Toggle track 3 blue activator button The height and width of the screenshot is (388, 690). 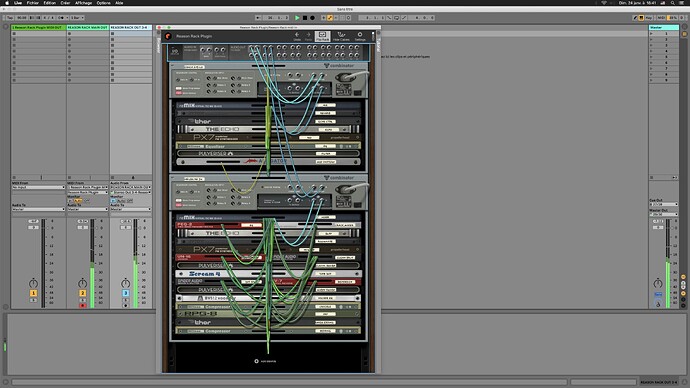tap(126, 293)
